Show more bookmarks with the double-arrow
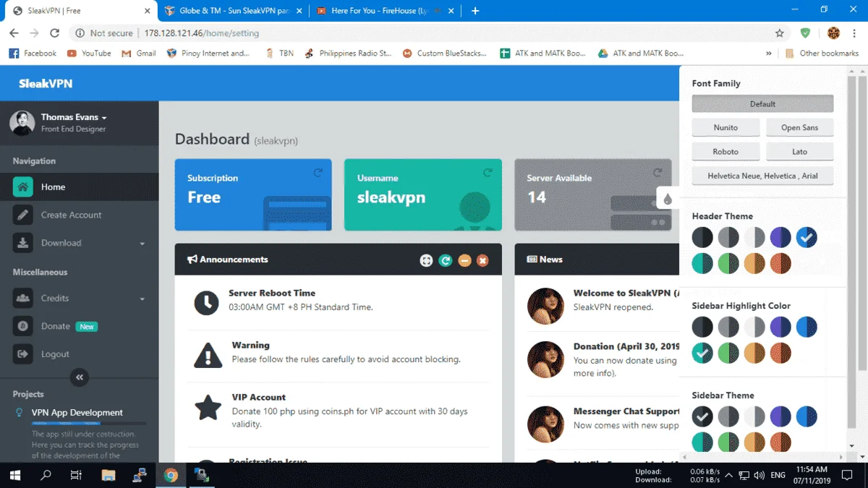868x488 pixels. click(x=768, y=53)
